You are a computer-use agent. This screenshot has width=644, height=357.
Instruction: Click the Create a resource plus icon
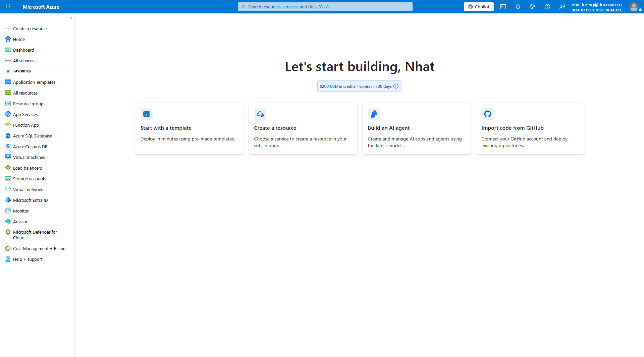(x=8, y=28)
